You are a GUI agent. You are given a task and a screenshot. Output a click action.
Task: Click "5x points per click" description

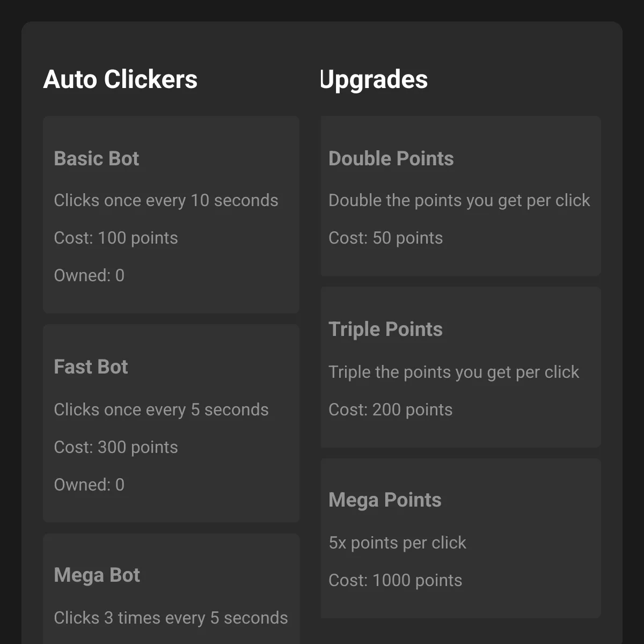398,543
